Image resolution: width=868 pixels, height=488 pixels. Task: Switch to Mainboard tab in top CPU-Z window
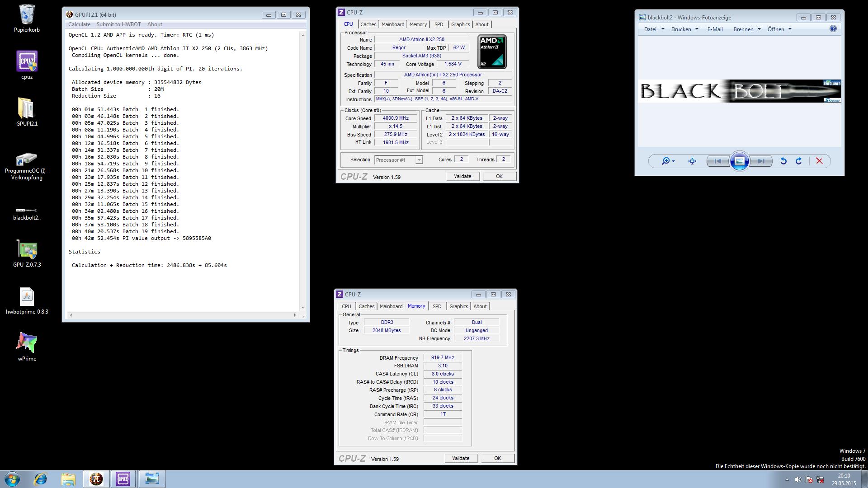[393, 24]
